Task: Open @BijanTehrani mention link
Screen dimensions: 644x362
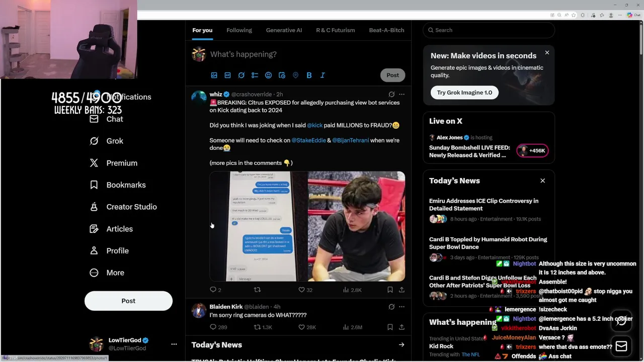Action: 350,140
